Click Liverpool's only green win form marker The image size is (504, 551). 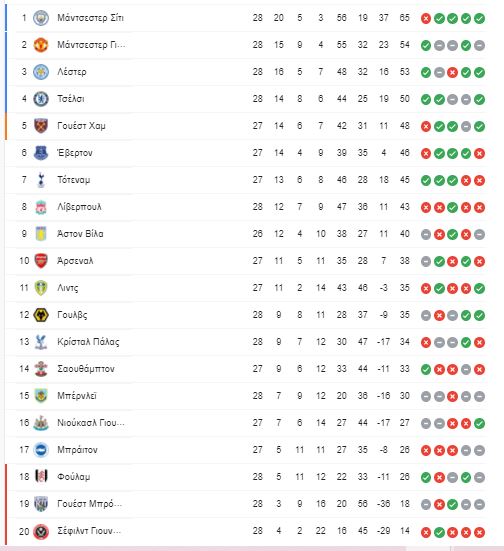coord(452,207)
